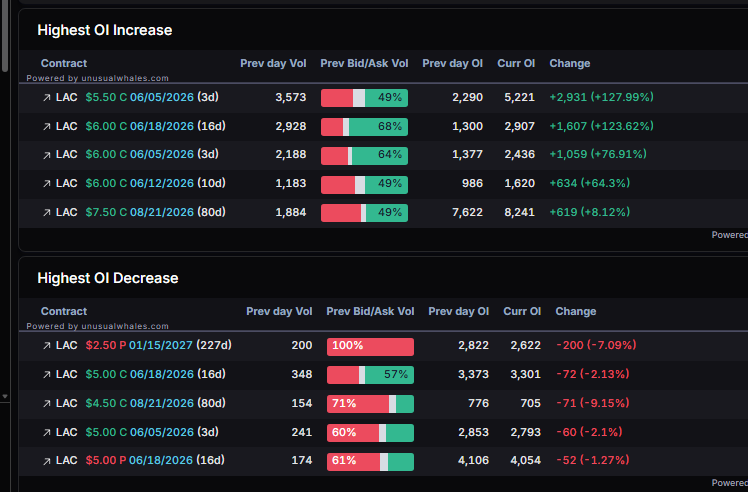Click the +2,931 (+127.99%) change value
This screenshot has height=492, width=748.
(x=601, y=97)
